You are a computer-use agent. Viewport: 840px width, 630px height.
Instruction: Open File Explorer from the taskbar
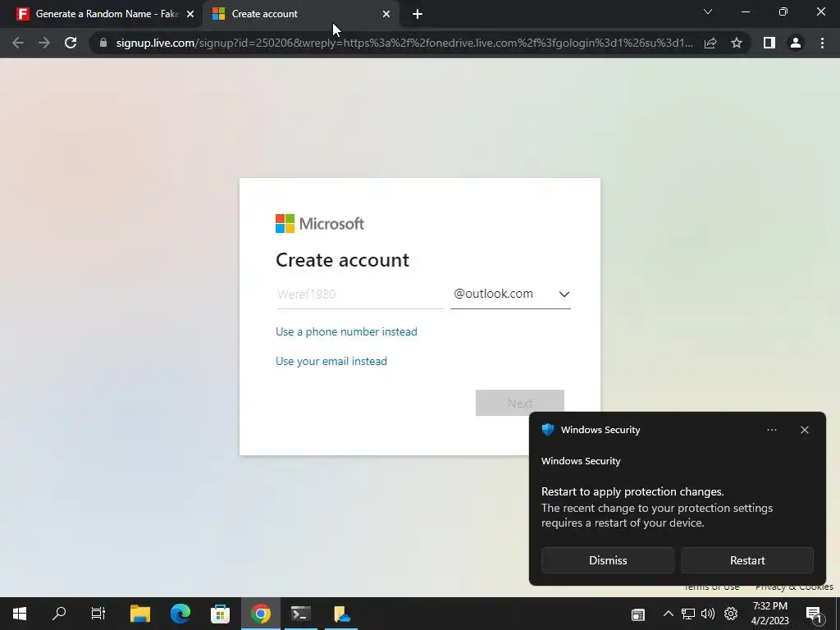(139, 614)
